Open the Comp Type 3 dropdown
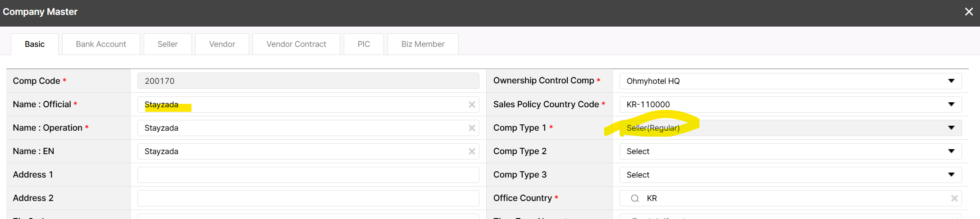 [951, 175]
